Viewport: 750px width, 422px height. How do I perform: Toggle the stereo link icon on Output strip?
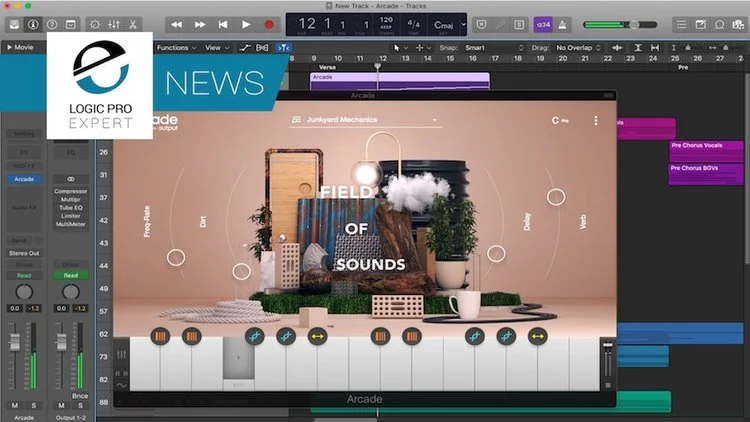coord(71,179)
